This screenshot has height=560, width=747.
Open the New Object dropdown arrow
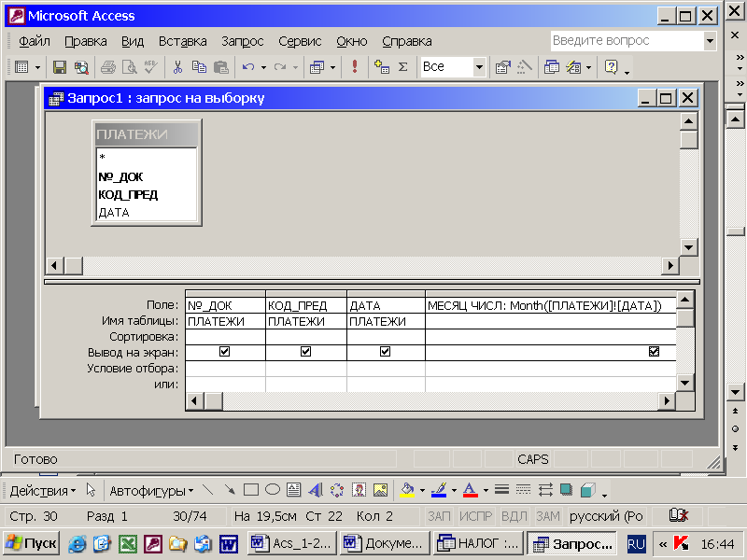click(589, 67)
